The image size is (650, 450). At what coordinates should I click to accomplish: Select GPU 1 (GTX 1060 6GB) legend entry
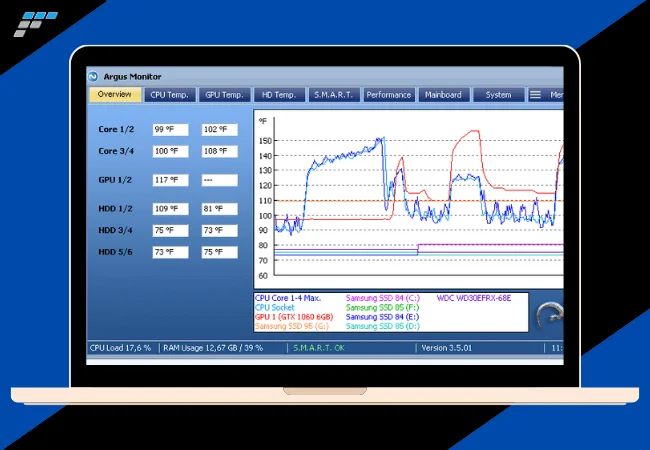[x=294, y=317]
